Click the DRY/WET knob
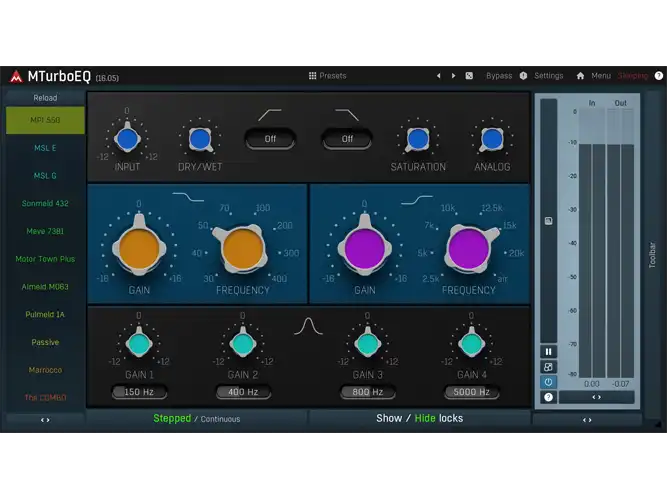Screen dimensions: 667x500 tap(200, 139)
